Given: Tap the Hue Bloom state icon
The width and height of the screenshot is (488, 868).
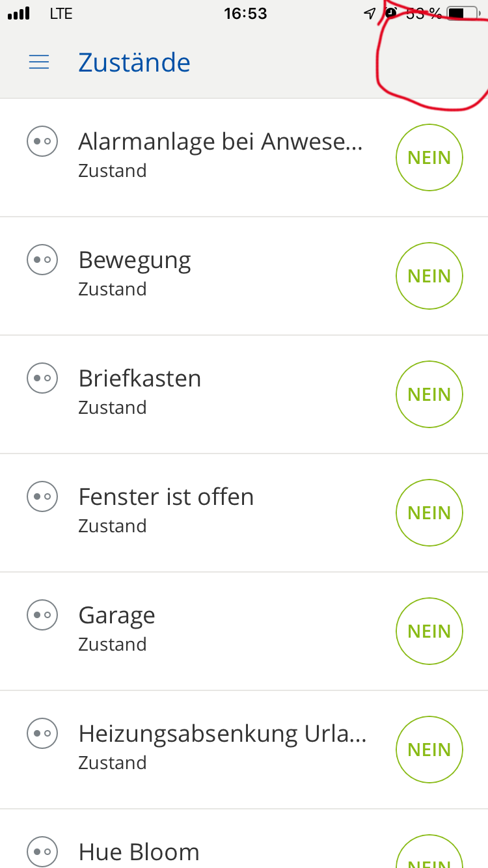Looking at the screenshot, I should [42, 851].
